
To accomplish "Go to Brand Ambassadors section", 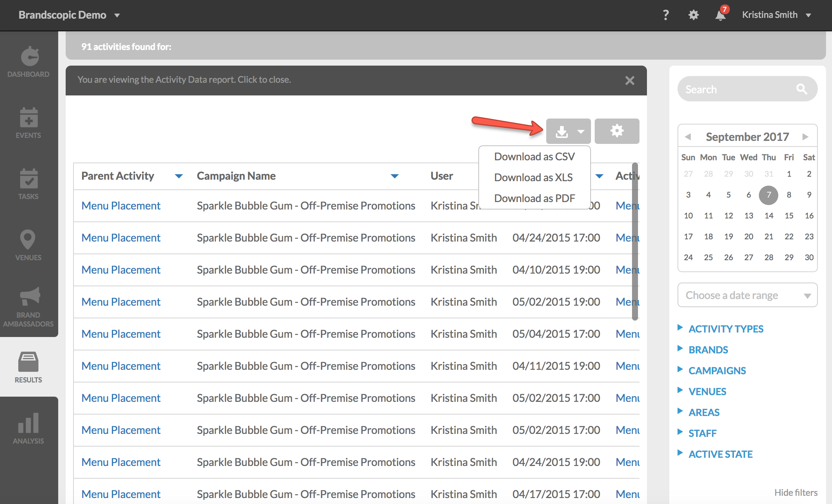I will 29,307.
